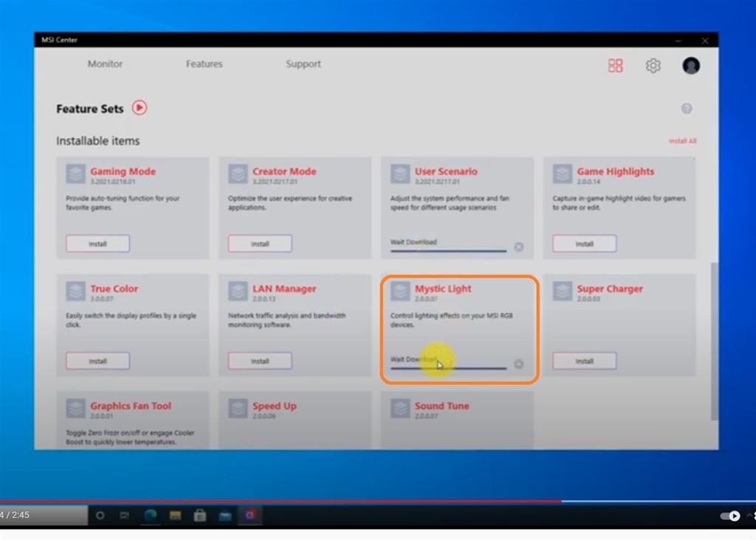Toggle the video autoplay switch
Screen dimensions: 756x540
click(x=730, y=516)
